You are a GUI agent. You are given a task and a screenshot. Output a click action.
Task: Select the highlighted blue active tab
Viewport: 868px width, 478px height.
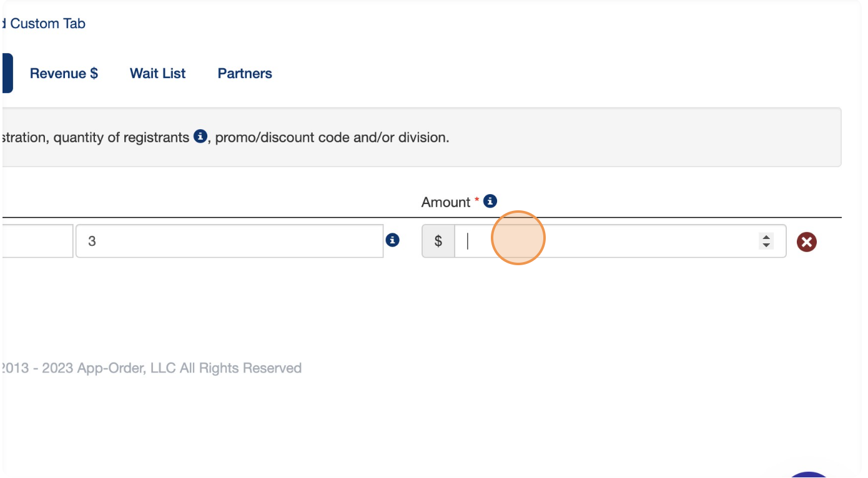point(7,73)
